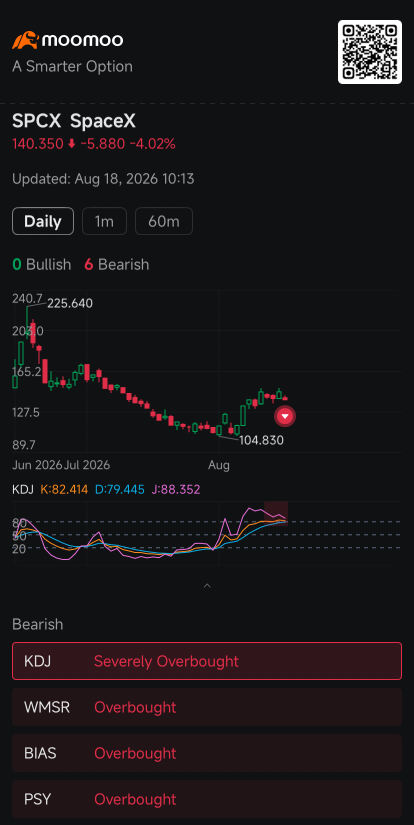Tap the QR code image
414x825 pixels.
tap(370, 52)
